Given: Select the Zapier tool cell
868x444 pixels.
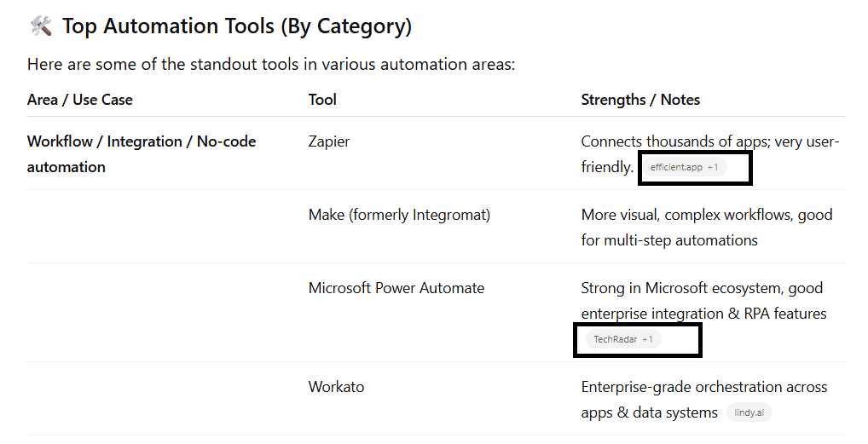Looking at the screenshot, I should pyautogui.click(x=329, y=141).
